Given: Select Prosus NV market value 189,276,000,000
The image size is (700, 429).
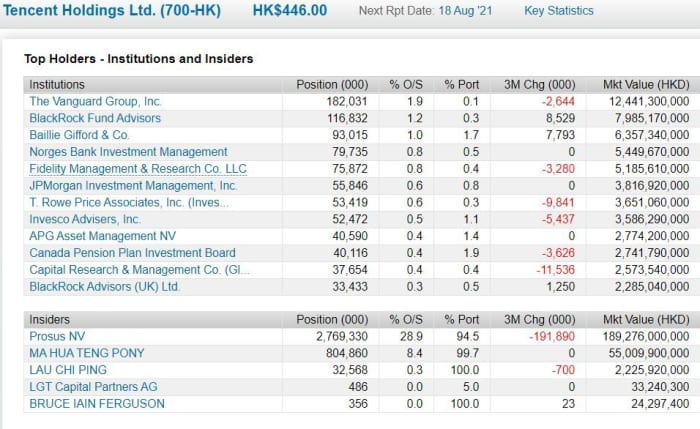Looking at the screenshot, I should pos(646,337).
